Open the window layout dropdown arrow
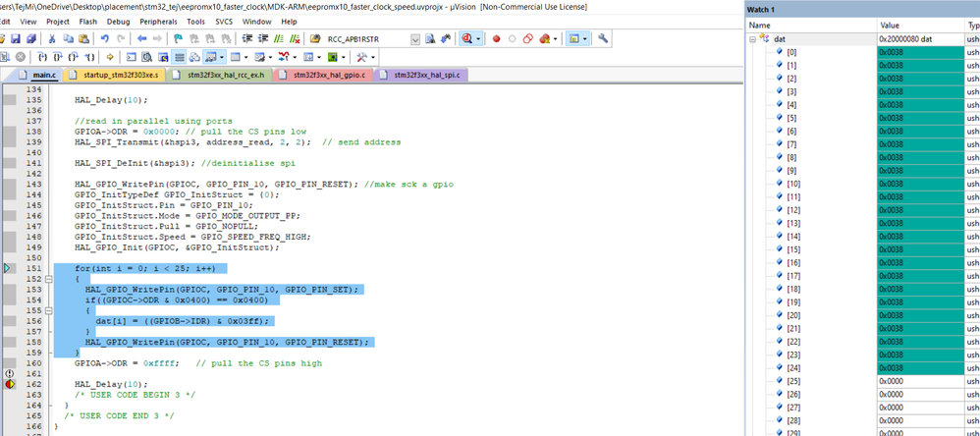Viewport: 980px width, 436px height. coord(584,38)
